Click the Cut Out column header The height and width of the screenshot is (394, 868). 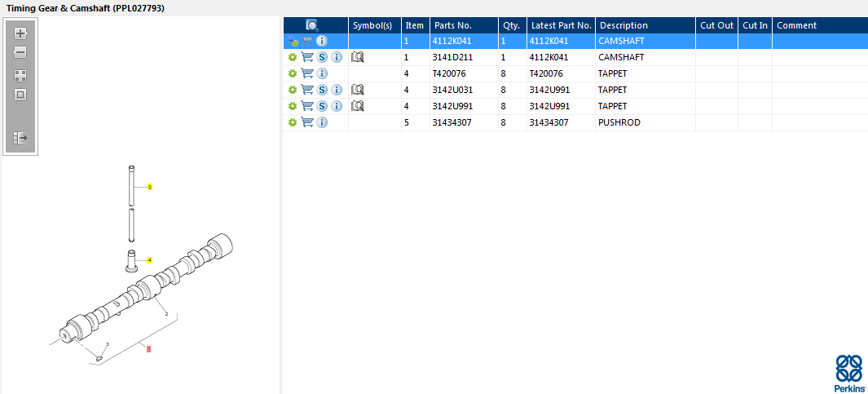tap(717, 25)
